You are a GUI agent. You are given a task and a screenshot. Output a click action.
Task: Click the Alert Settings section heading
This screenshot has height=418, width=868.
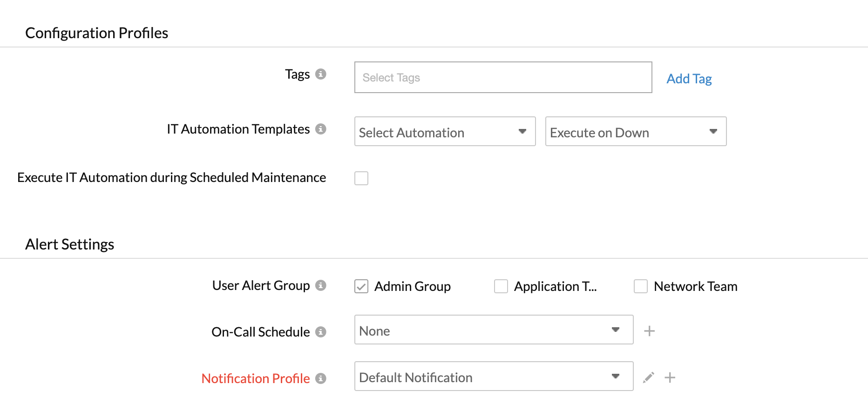[x=70, y=244]
